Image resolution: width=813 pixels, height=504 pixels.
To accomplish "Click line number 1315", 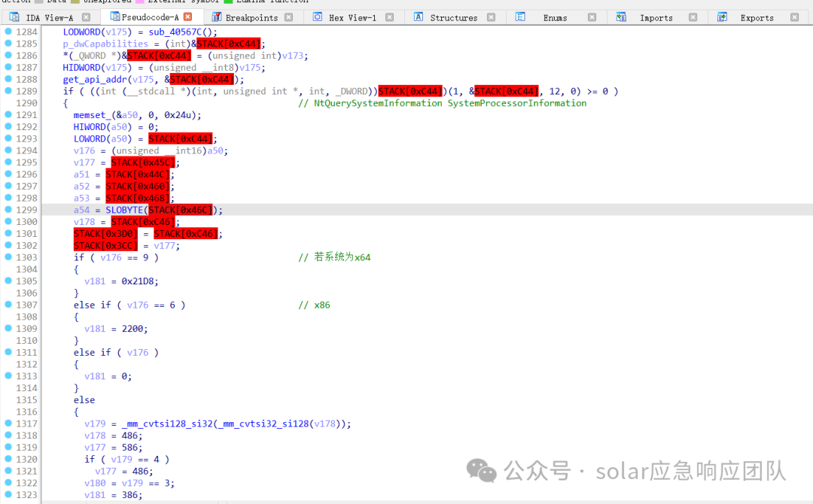I will point(26,400).
